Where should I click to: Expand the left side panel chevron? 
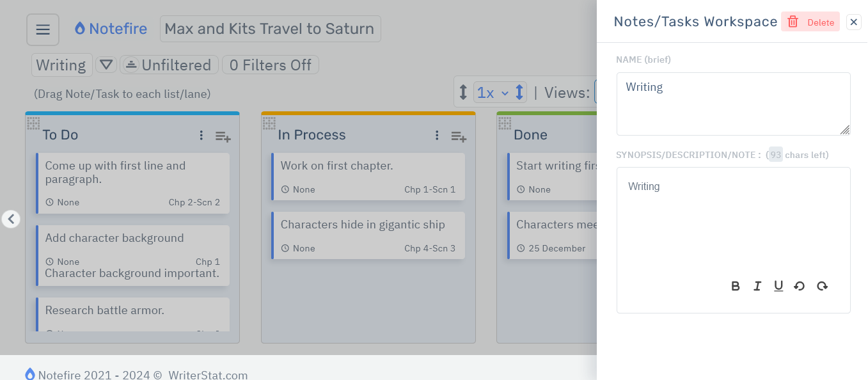(11, 219)
